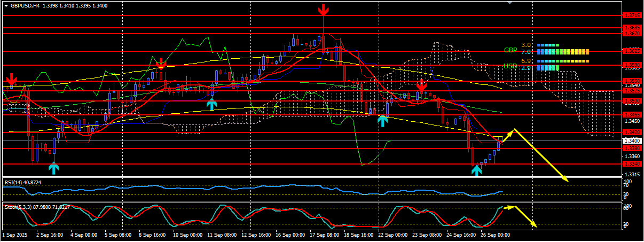This screenshot has height=242, width=644.
Task: Click the 1.3715 price level label
Action: (632, 15)
